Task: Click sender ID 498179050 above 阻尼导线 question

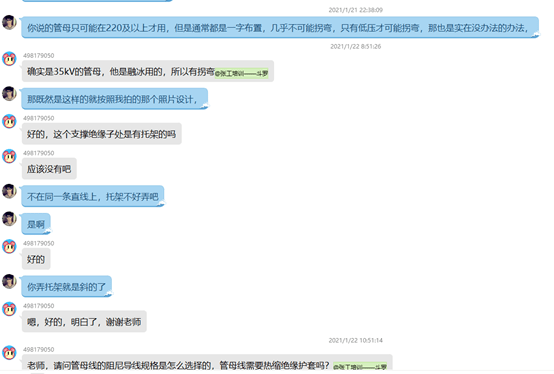Action: [39, 349]
